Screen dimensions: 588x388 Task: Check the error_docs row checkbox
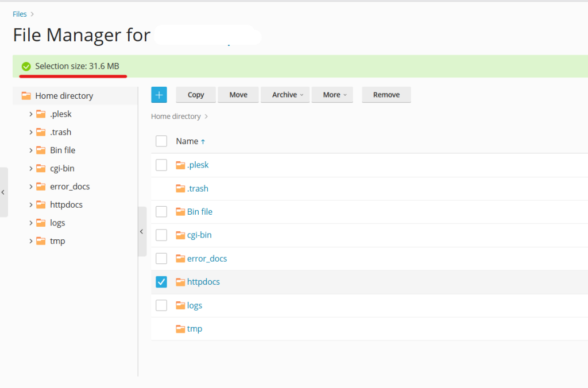pos(161,258)
